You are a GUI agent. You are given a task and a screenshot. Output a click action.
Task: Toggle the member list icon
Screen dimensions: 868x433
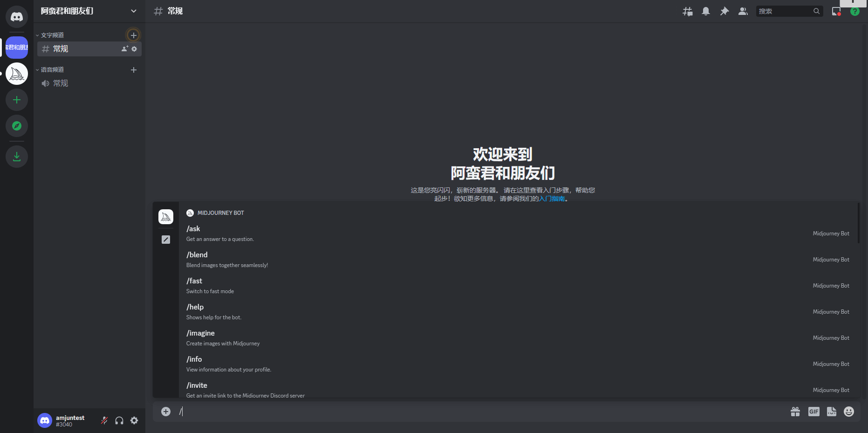[x=743, y=11]
